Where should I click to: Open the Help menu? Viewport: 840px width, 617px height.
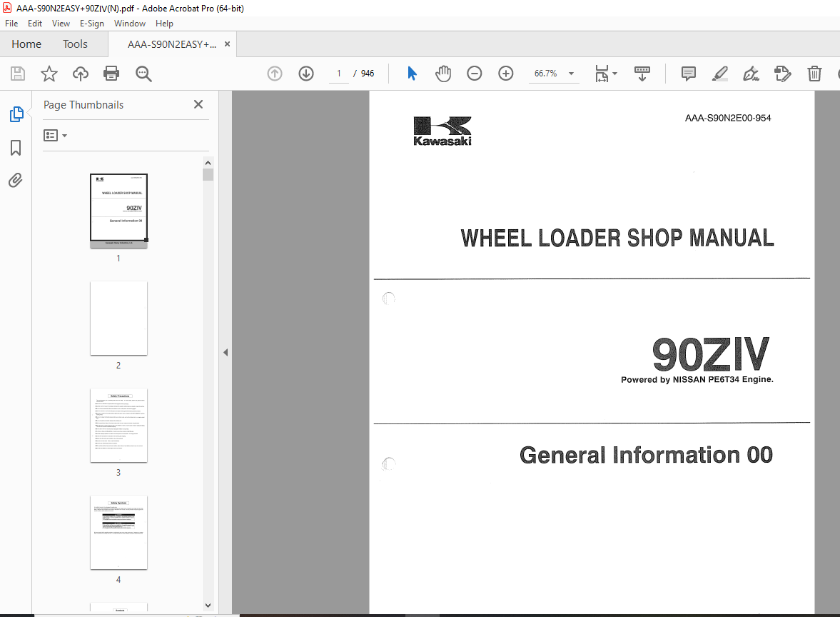pyautogui.click(x=164, y=24)
